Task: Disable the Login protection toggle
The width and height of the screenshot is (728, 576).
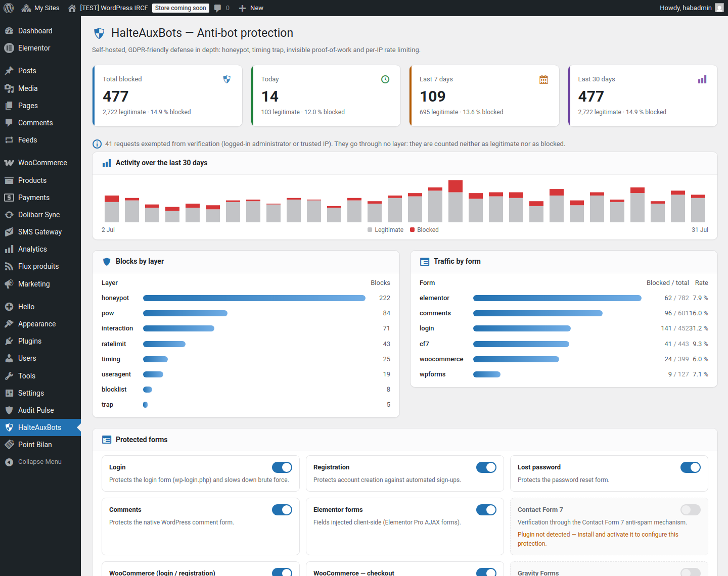Action: (x=282, y=467)
